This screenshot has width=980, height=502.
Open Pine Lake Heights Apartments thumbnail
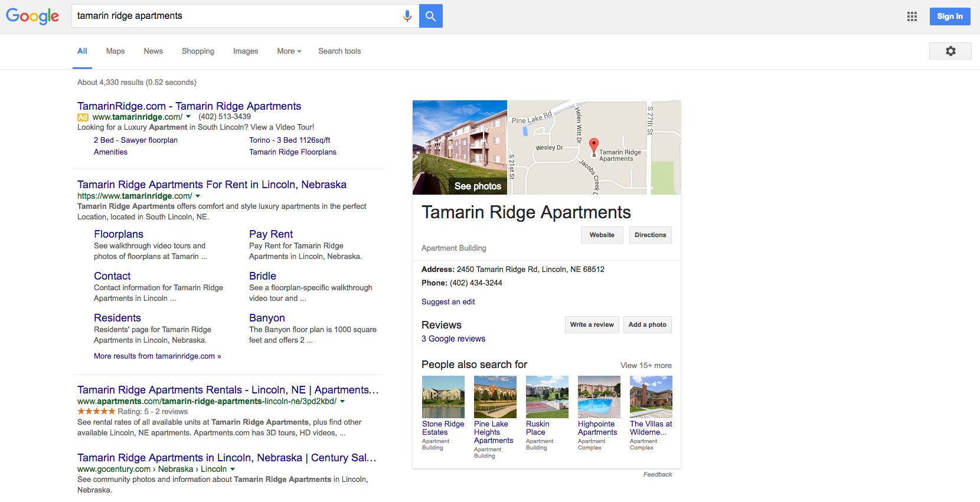(495, 397)
